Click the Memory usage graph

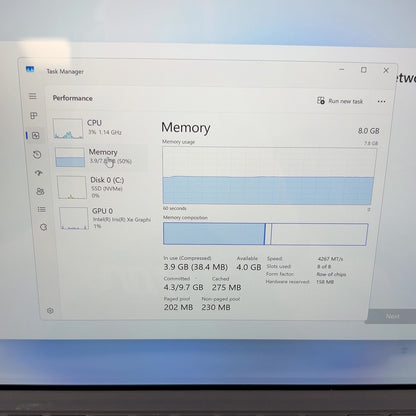point(269,176)
